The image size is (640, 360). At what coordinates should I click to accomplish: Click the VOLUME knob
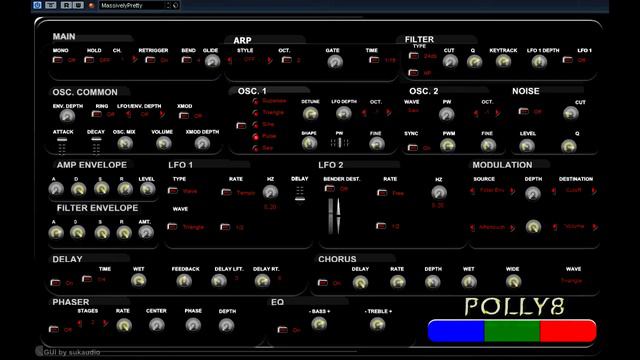pos(163,143)
